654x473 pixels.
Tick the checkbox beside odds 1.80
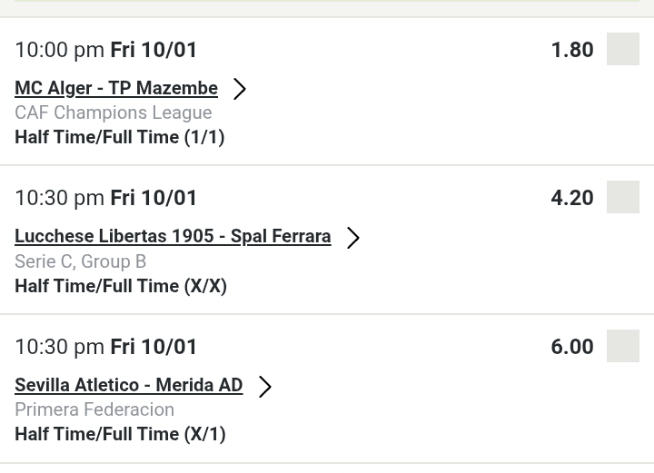[x=623, y=49]
